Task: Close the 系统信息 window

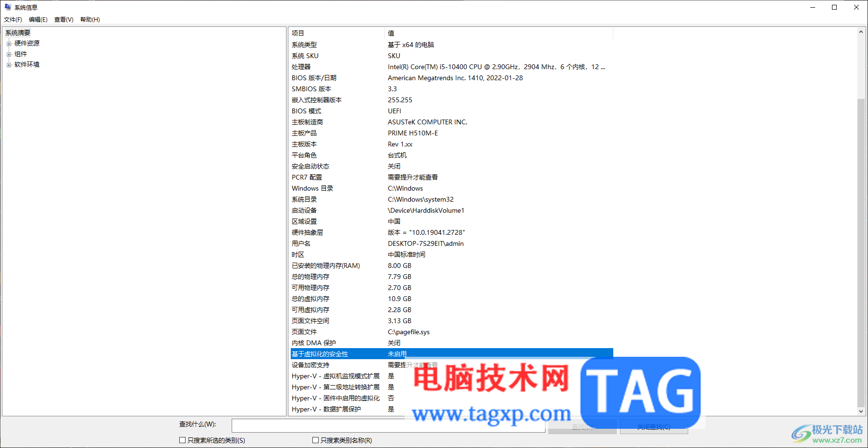Action: (x=856, y=7)
